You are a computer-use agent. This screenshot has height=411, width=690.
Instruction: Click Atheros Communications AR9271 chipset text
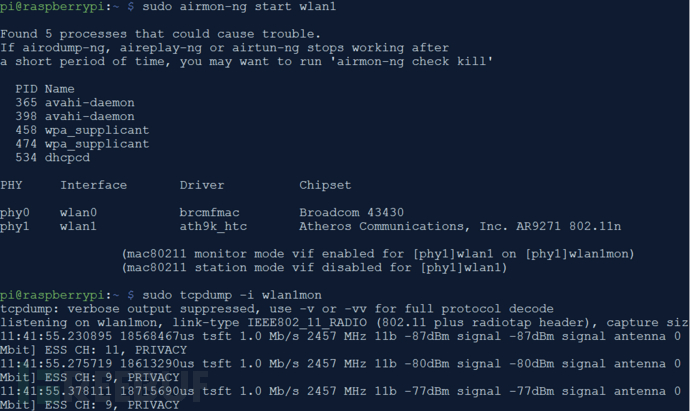point(460,227)
